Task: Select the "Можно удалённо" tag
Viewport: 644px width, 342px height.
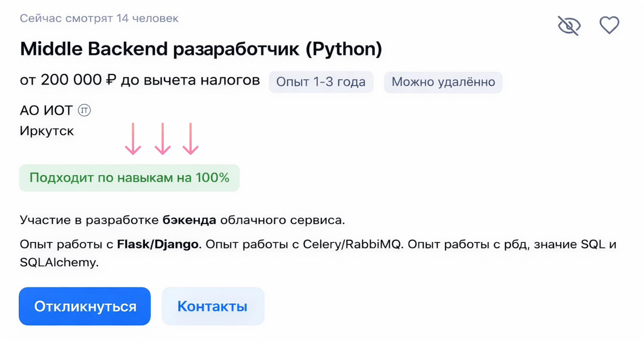Action: pos(443,82)
